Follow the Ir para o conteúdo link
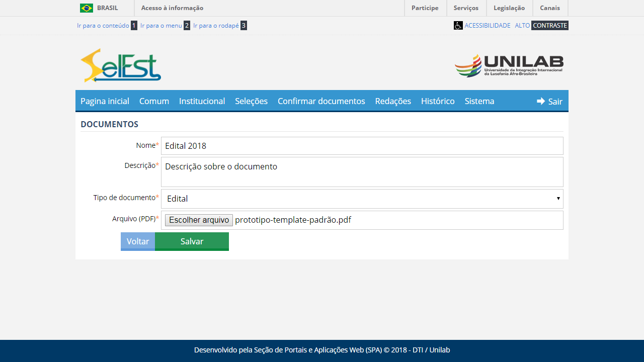The width and height of the screenshot is (644, 362). [x=103, y=25]
